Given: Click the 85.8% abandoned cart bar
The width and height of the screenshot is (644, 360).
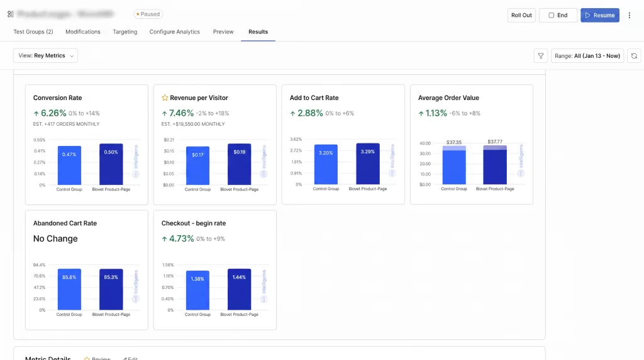Looking at the screenshot, I should tap(69, 290).
